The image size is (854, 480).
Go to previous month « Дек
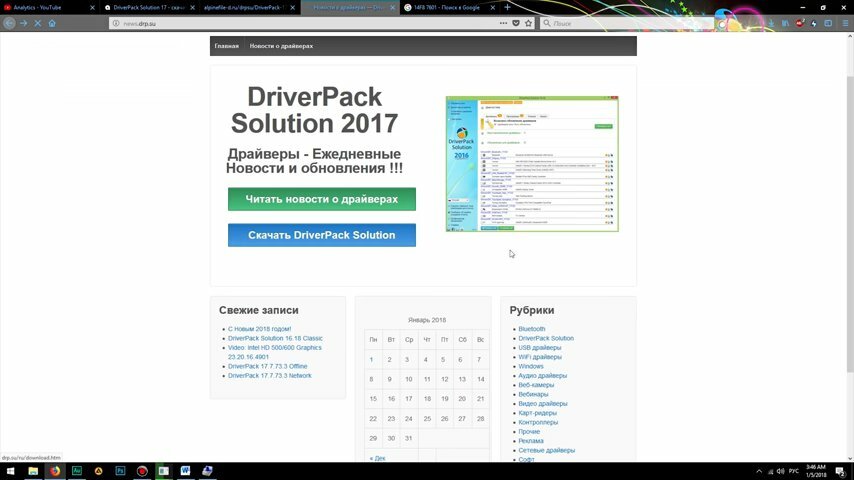point(377,458)
